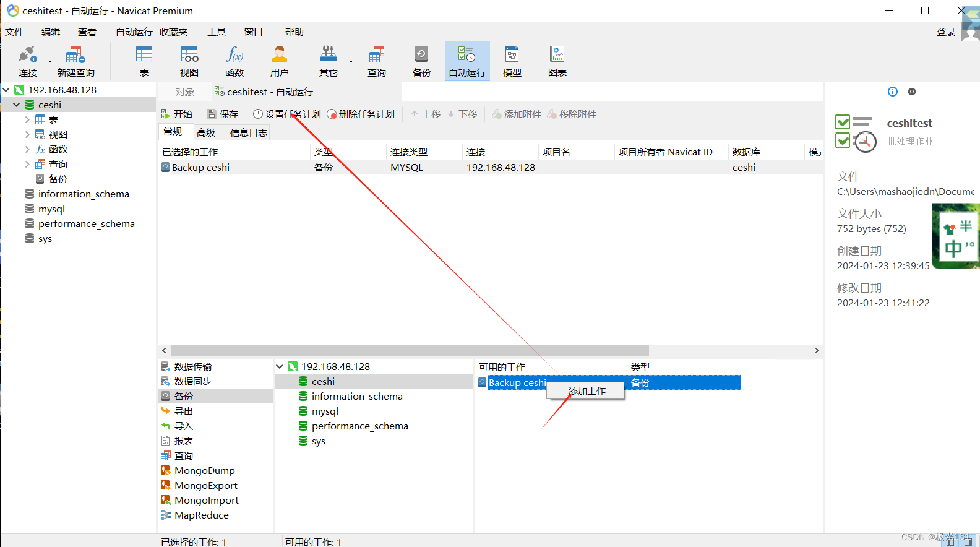Open the 查询 toolbar icon
Viewport: 980px width, 547px height.
tap(376, 61)
